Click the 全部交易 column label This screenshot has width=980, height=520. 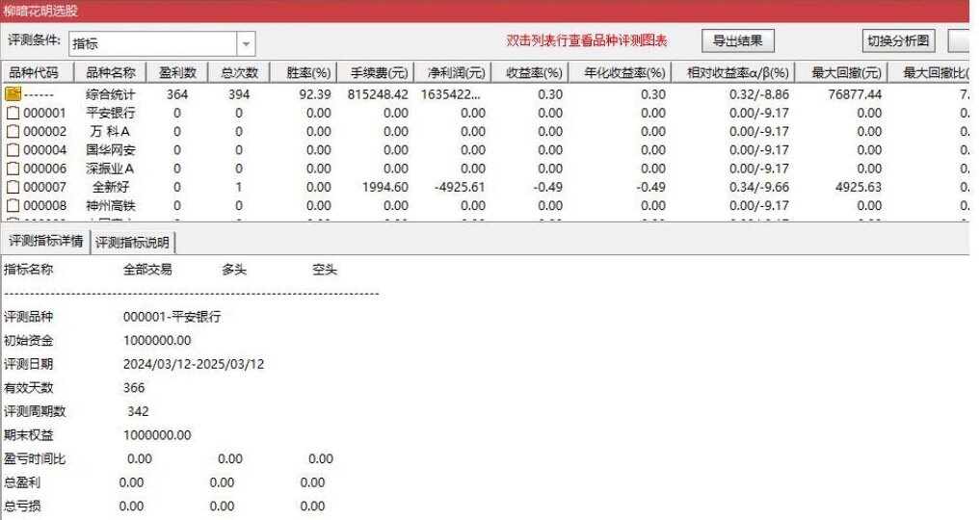147,269
